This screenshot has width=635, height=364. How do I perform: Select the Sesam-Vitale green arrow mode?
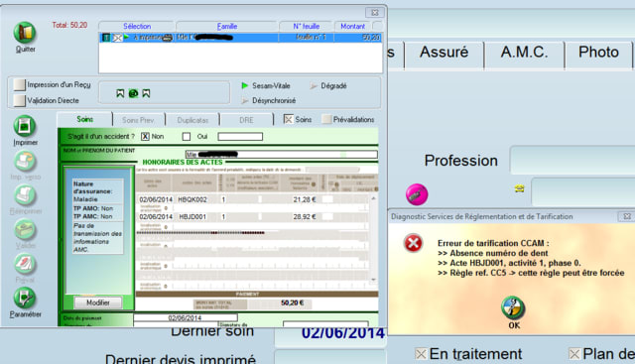coord(245,86)
